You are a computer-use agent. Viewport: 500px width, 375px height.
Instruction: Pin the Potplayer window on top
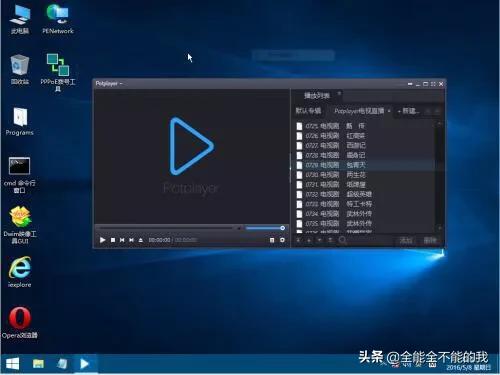pos(410,84)
